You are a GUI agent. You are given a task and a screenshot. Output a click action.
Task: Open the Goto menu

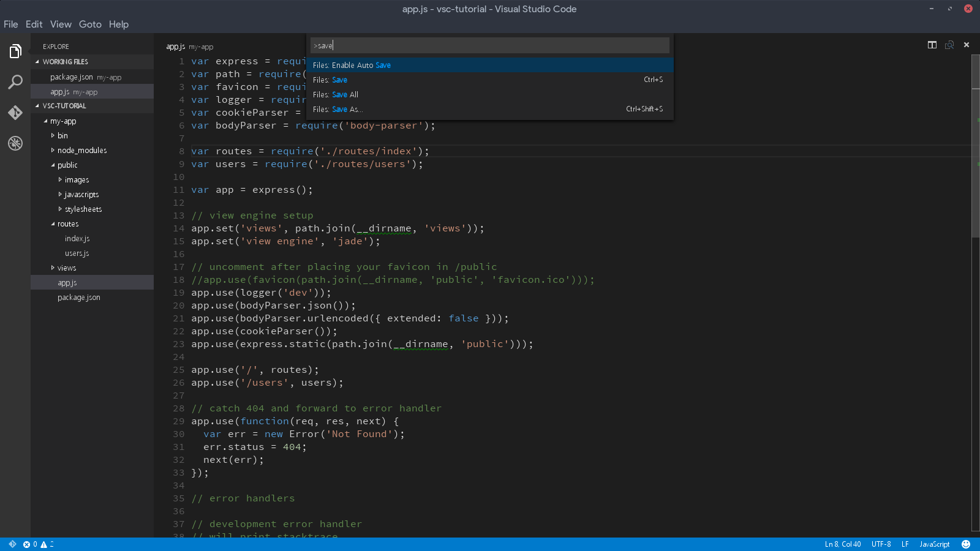90,24
